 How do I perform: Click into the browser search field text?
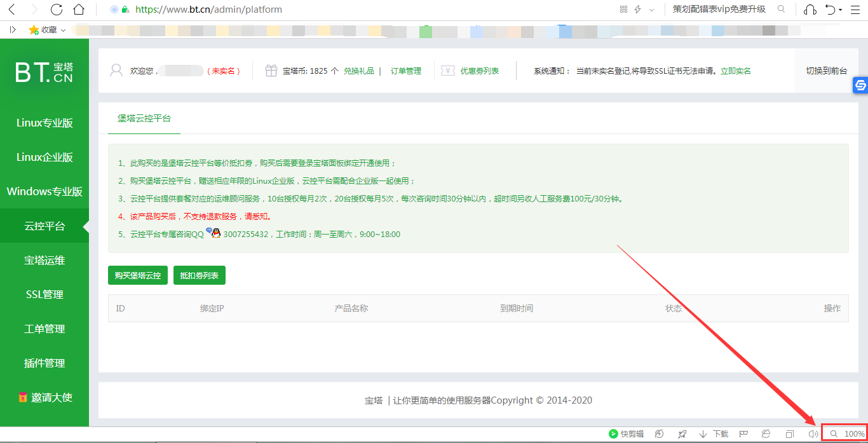point(719,10)
